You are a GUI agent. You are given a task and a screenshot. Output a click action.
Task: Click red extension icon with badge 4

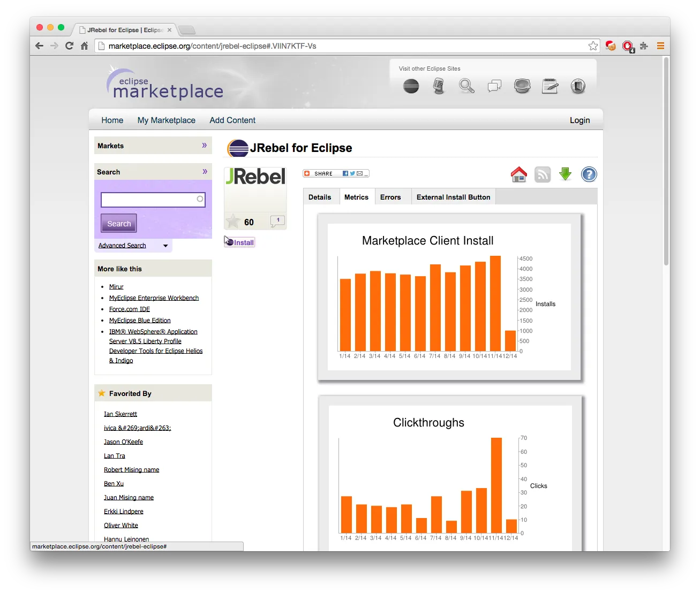[628, 47]
